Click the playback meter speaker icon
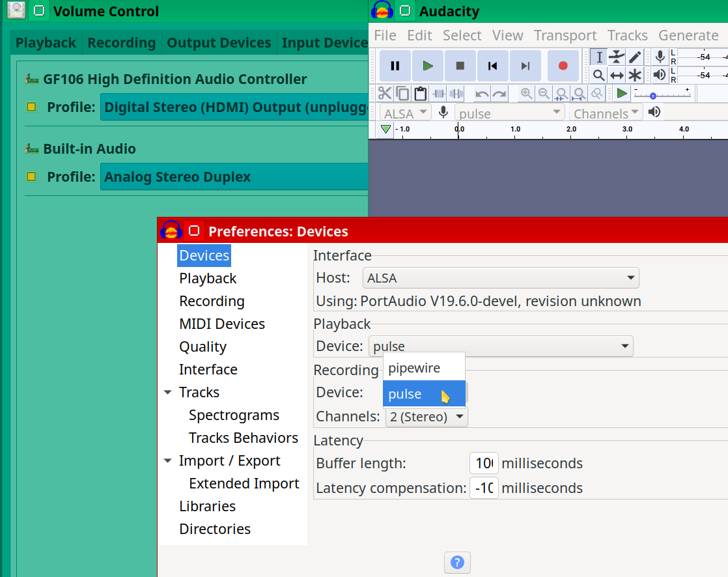 coord(659,75)
